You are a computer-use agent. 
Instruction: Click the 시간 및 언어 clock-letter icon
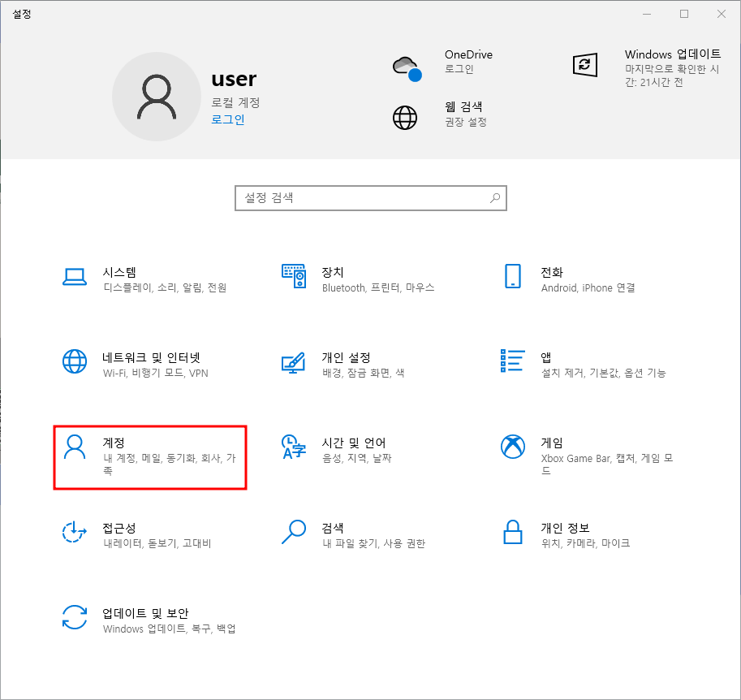pos(294,447)
